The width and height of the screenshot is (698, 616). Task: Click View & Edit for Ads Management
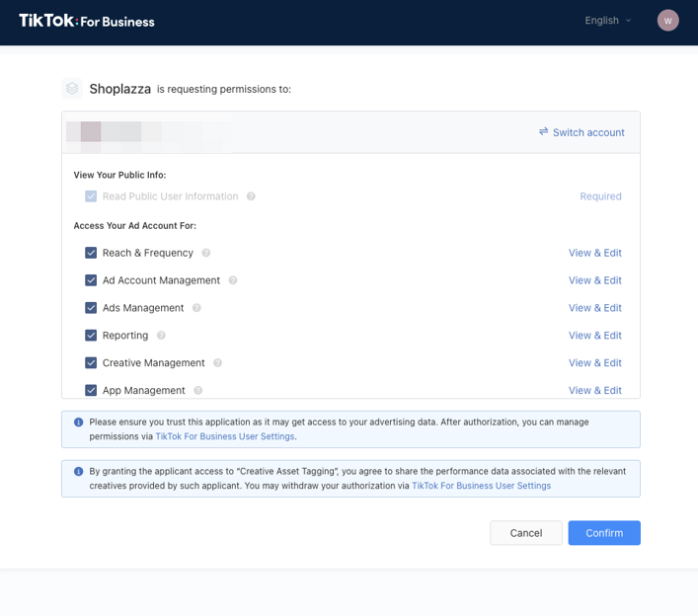(x=594, y=308)
